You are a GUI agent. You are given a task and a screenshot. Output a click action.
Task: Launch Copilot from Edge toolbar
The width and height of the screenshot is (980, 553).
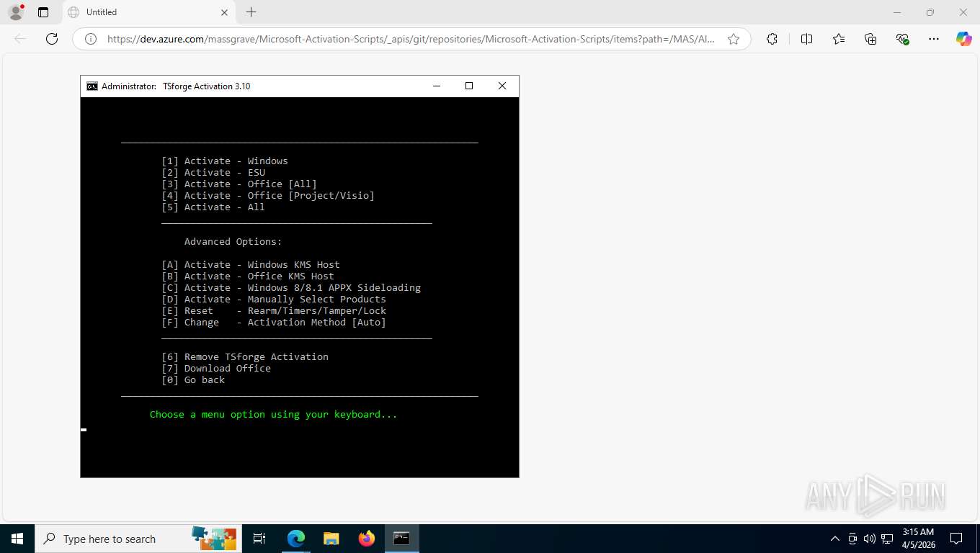click(963, 39)
